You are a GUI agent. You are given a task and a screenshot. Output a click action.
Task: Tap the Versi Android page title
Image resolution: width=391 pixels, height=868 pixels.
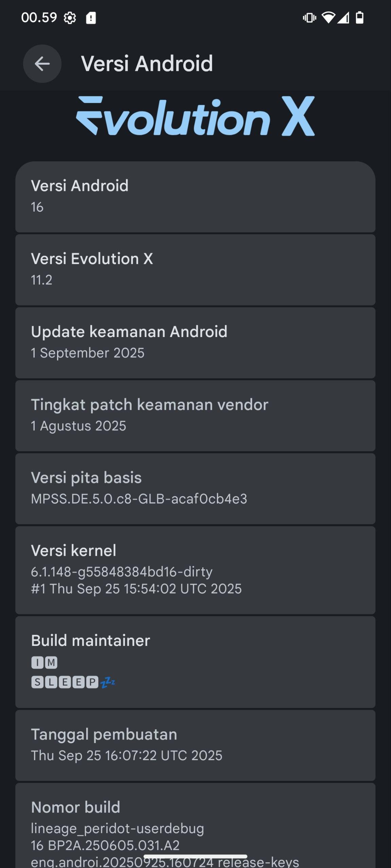147,64
